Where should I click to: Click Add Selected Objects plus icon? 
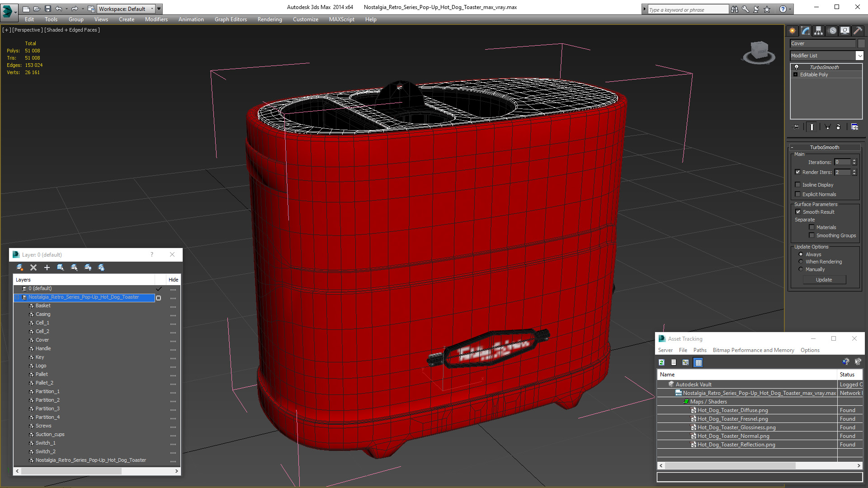(47, 267)
